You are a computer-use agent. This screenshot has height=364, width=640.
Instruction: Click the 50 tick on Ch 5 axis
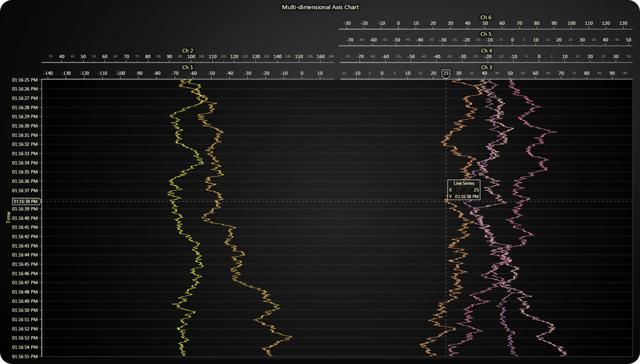[628, 40]
